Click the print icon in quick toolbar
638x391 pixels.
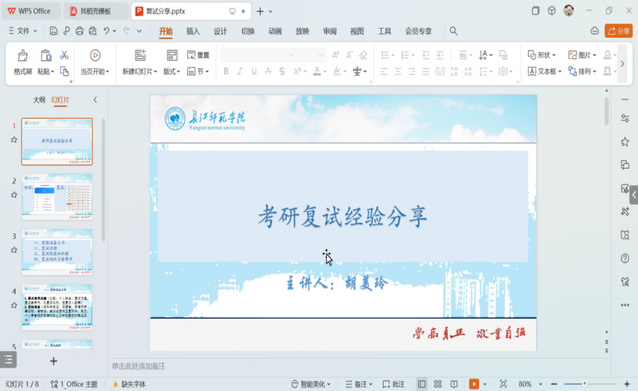[80, 31]
